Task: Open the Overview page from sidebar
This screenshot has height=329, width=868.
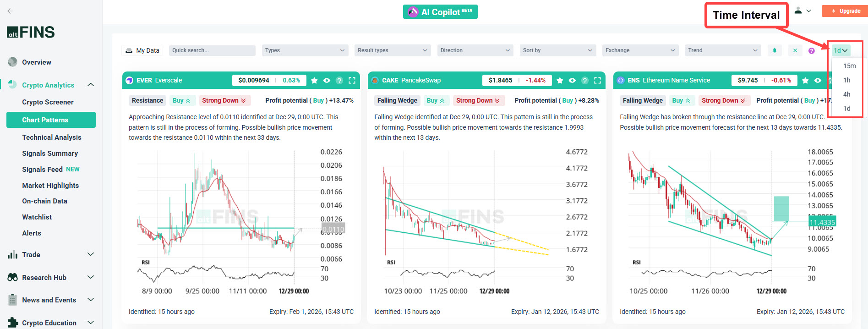Action: (37, 62)
